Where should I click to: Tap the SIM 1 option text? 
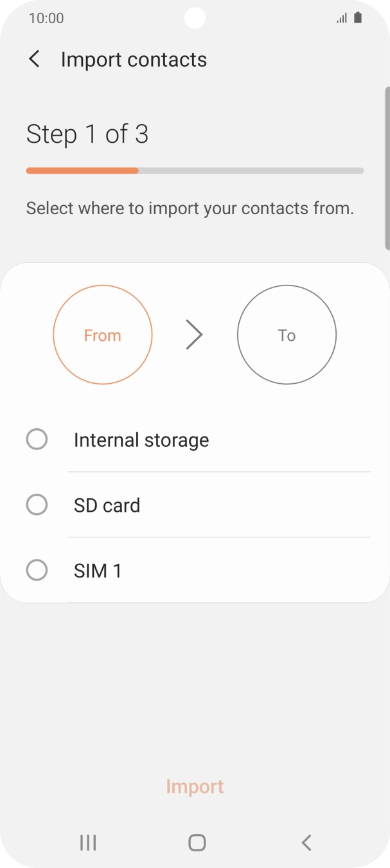pos(98,571)
